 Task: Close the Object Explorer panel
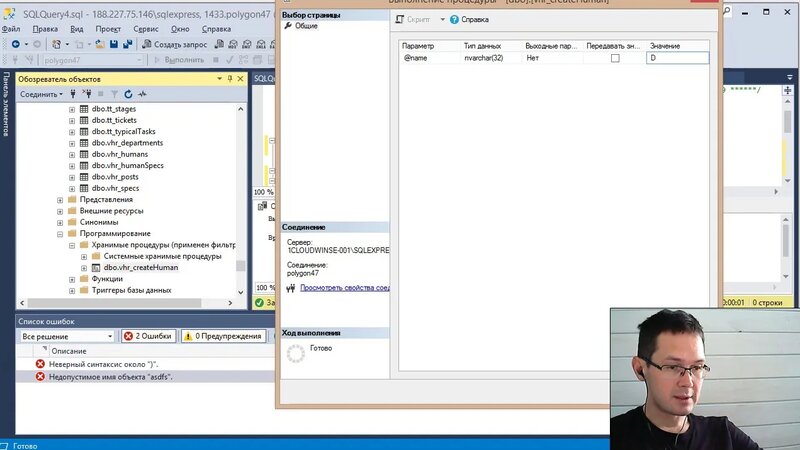coord(240,79)
